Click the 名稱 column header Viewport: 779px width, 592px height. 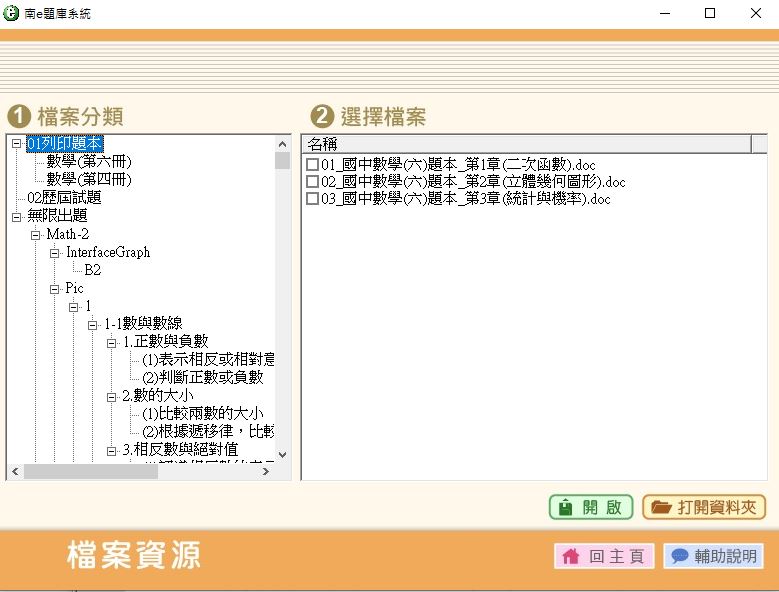pos(322,144)
